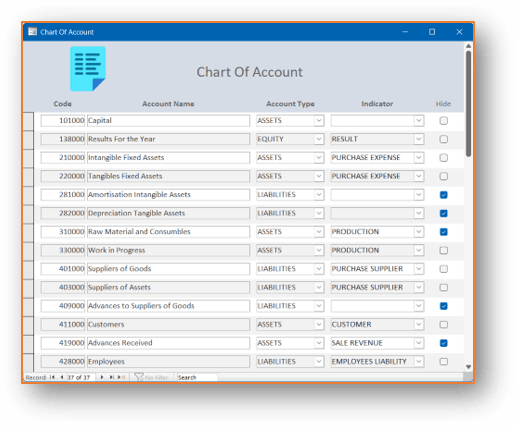This screenshot has width=517, height=426.
Task: Go to last record navigation arrow
Action: tap(111, 377)
